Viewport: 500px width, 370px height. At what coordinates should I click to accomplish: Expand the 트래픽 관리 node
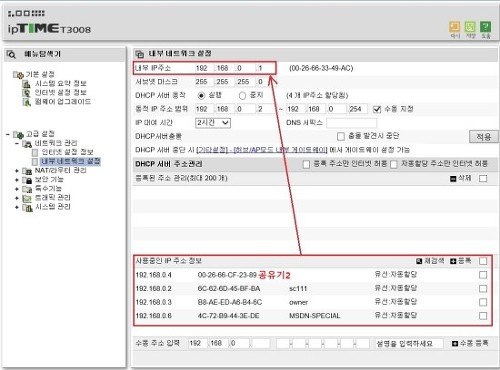point(17,198)
